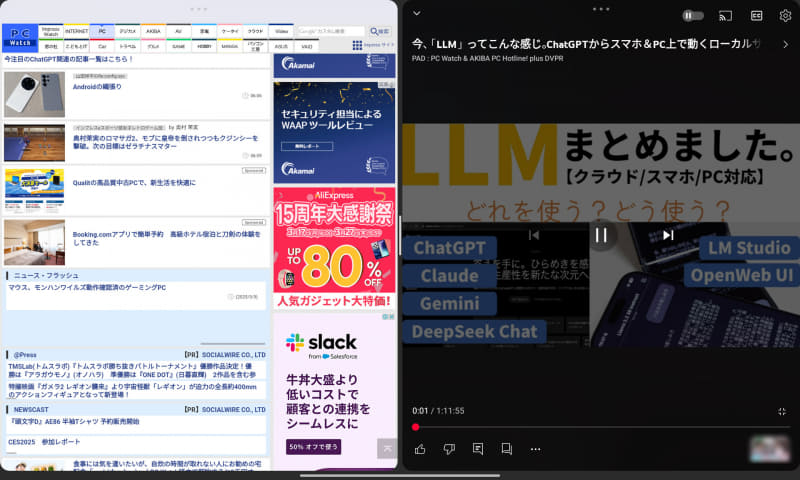Click the three dots handle above browser pane

tap(198, 9)
